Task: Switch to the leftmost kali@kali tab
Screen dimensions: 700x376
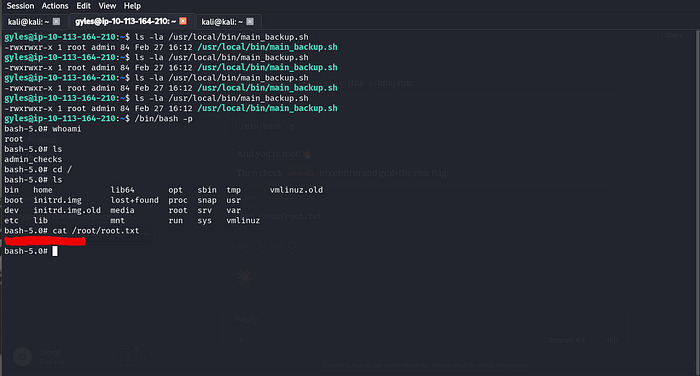Action: (x=29, y=21)
